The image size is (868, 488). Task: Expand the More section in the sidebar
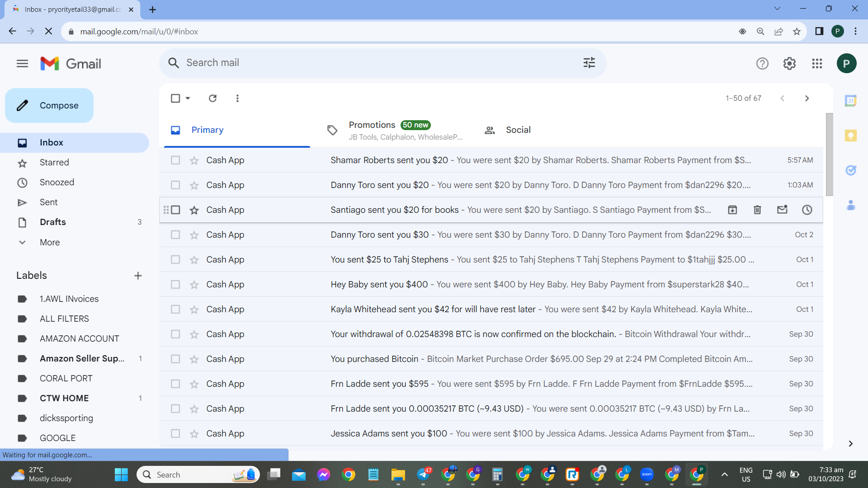click(x=50, y=242)
